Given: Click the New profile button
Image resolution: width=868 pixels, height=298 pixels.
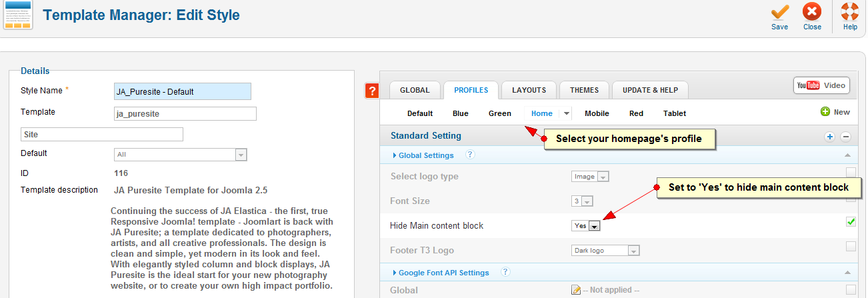Looking at the screenshot, I should (x=835, y=112).
